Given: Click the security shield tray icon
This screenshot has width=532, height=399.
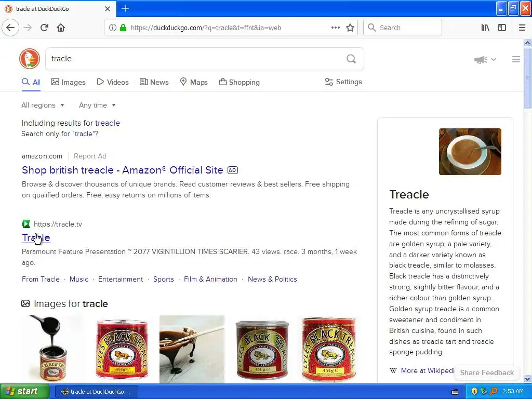Looking at the screenshot, I should point(474,391).
